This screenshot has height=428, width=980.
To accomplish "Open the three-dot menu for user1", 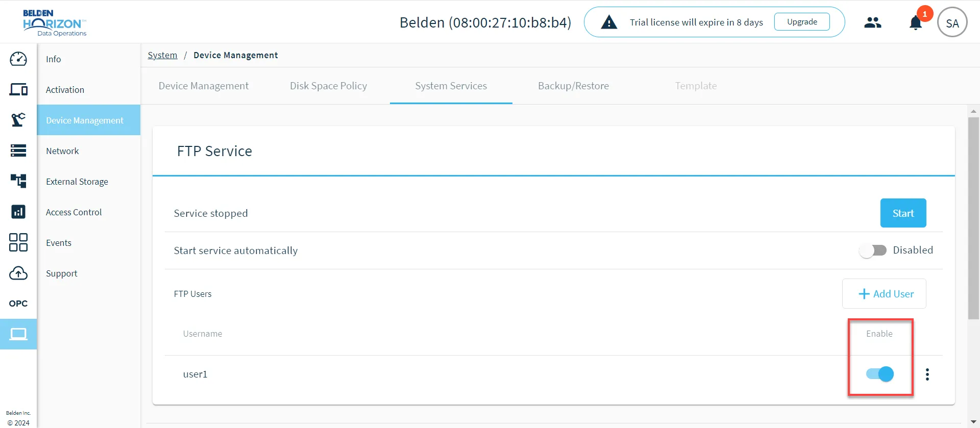I will pyautogui.click(x=927, y=374).
